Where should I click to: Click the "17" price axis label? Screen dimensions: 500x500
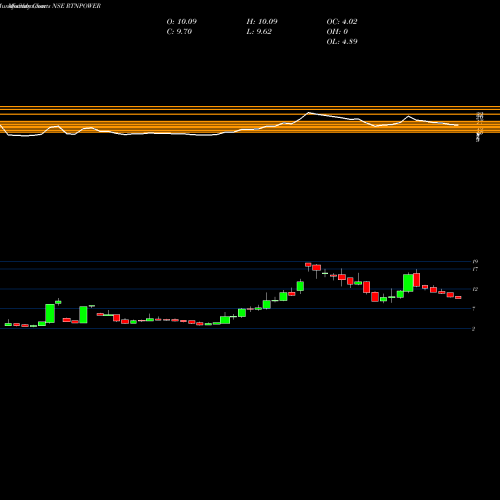pos(475,269)
